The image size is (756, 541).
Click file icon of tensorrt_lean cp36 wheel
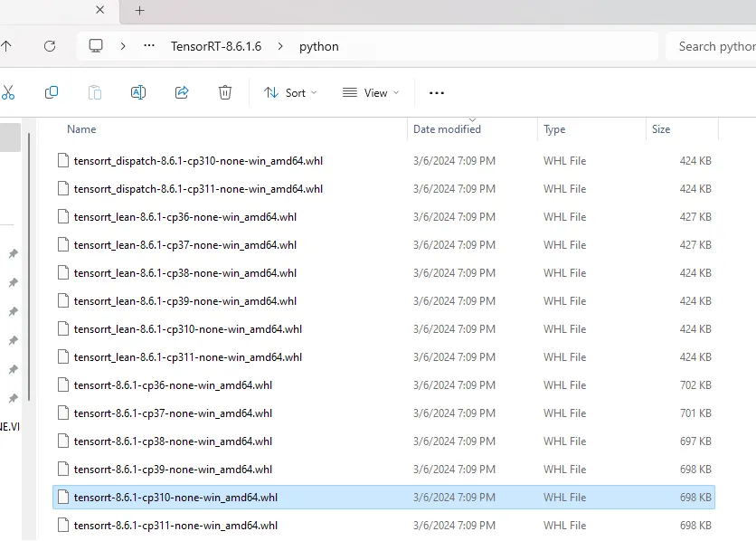(x=63, y=216)
